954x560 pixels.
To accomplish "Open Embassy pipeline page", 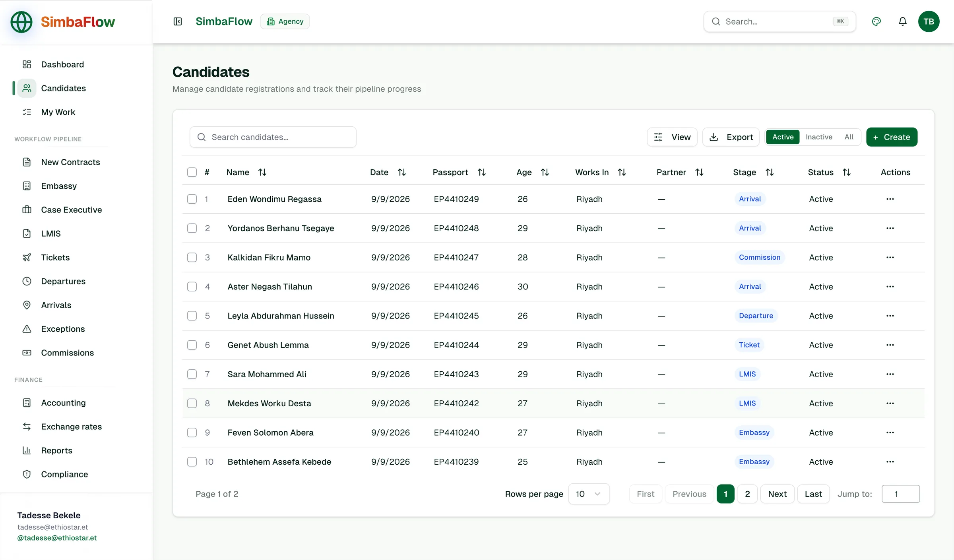I will tap(59, 186).
